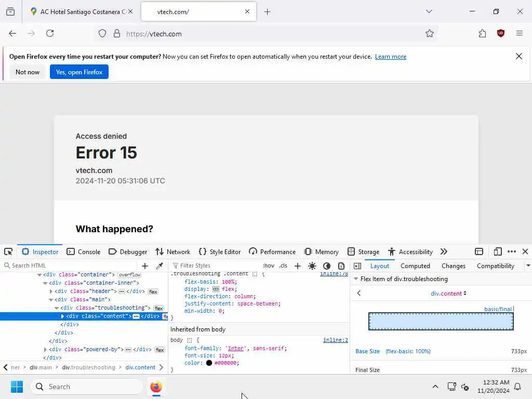Open the sidebar tabs overflow dropdown arrow
This screenshot has width=532, height=399.
[528, 265]
